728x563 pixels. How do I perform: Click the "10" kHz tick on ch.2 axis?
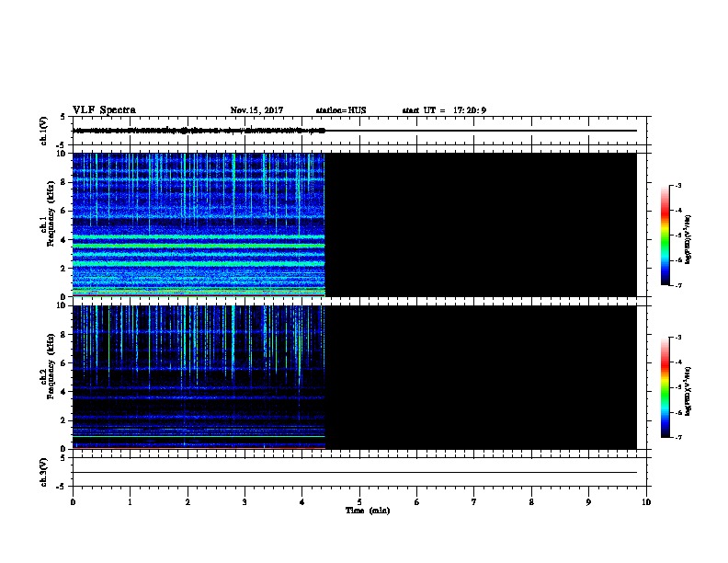click(x=62, y=305)
